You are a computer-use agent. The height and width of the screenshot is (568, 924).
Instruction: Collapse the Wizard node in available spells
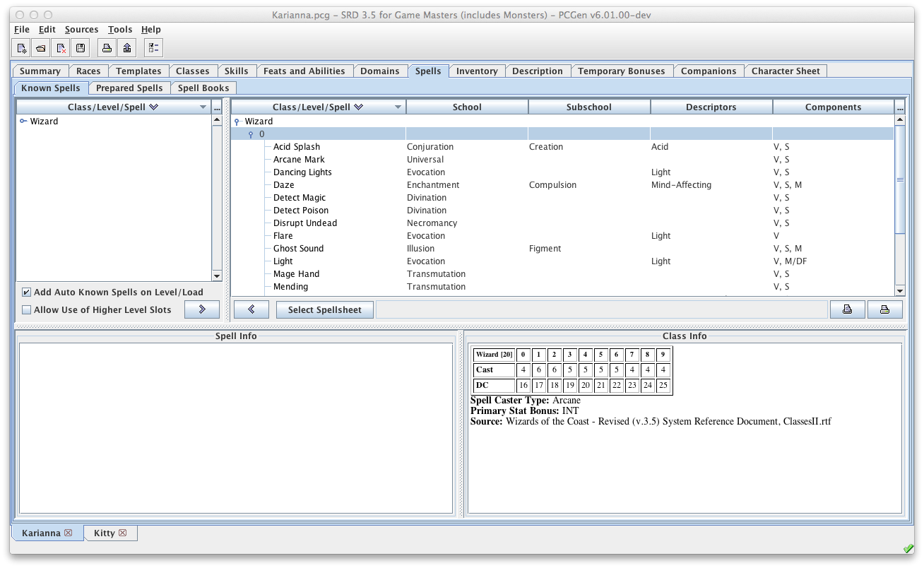click(x=237, y=122)
